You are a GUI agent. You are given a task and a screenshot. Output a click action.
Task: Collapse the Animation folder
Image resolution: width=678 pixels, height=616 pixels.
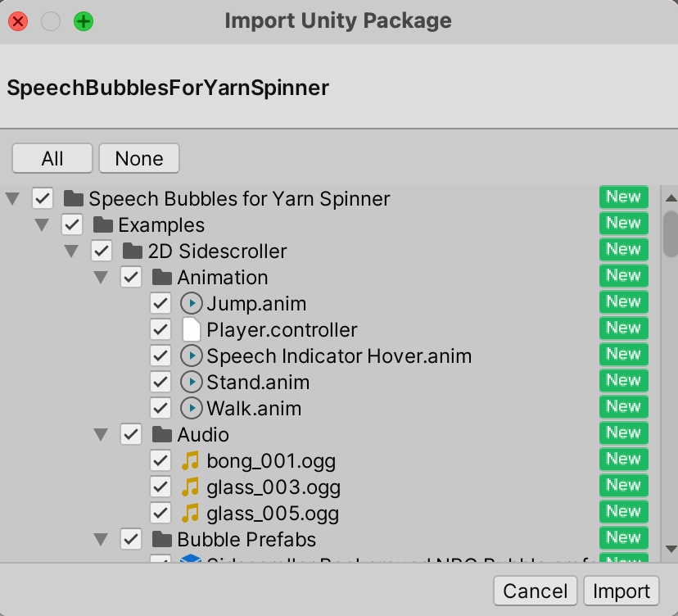(101, 278)
